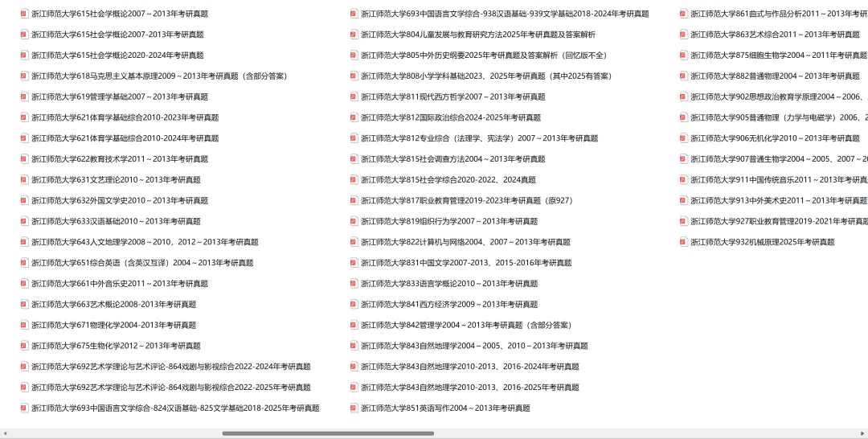The image size is (868, 439).
Task: Click PDF icon of 651综合英语 file
Action: pyautogui.click(x=24, y=263)
